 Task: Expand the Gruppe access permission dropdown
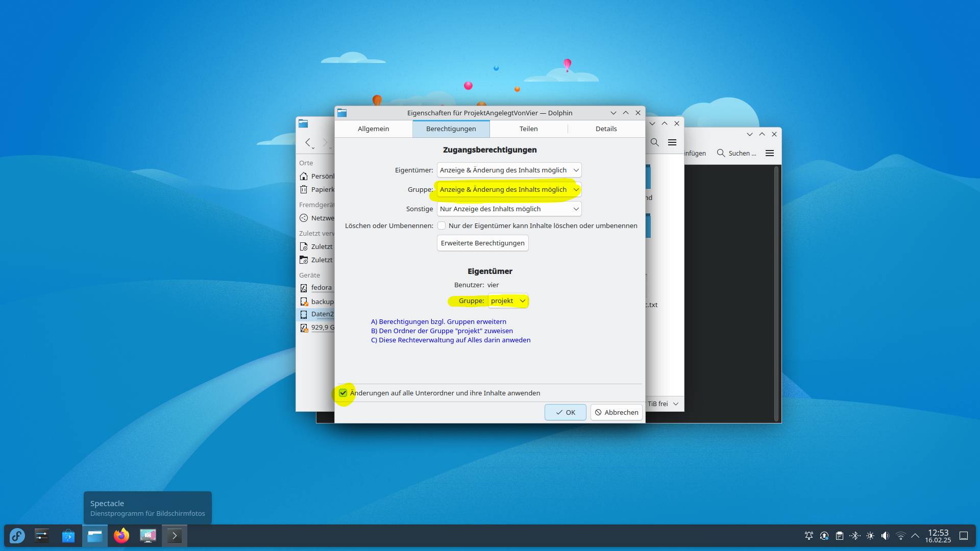pyautogui.click(x=509, y=189)
